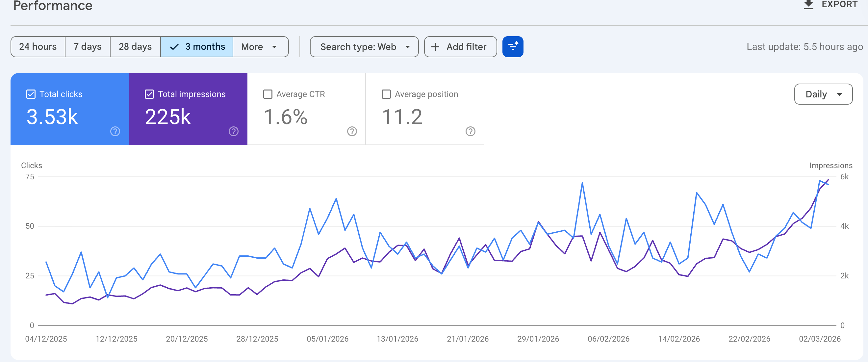Open help icon on Total impressions card
Image resolution: width=868 pixels, height=362 pixels.
coord(234,131)
